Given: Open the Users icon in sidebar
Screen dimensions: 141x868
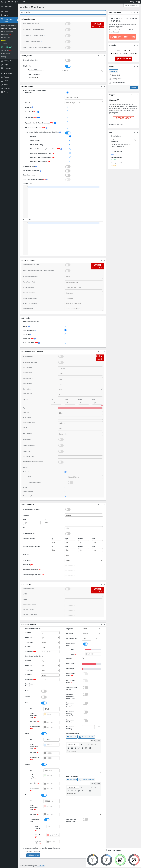Looking at the screenshot, I should [x=2, y=81].
